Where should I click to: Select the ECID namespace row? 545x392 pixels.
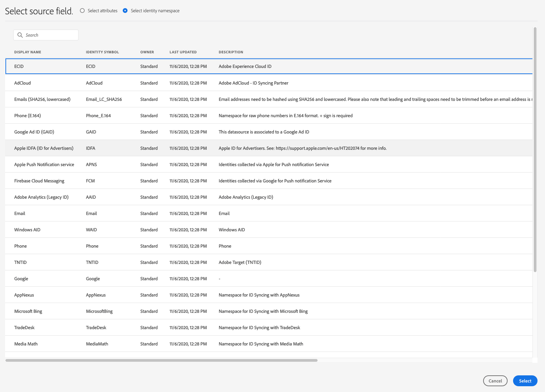tap(19, 66)
